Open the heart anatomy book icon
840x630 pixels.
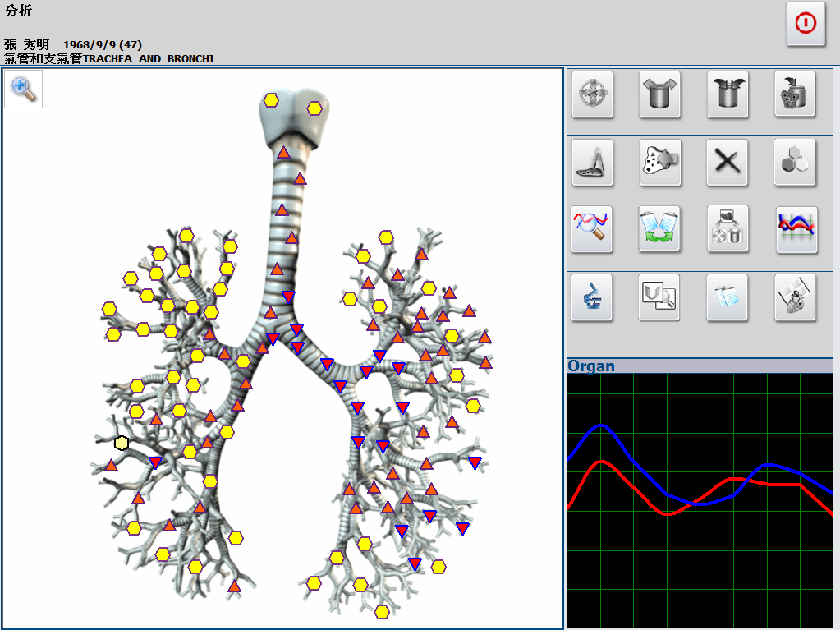[795, 297]
